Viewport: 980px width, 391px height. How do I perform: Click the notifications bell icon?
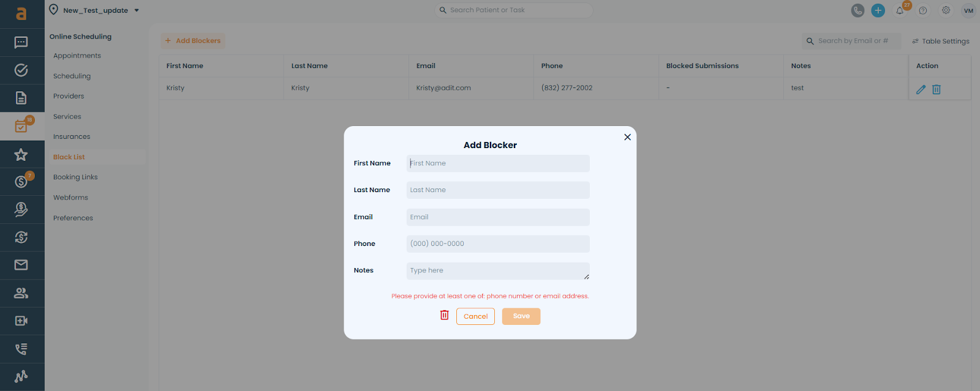point(900,10)
